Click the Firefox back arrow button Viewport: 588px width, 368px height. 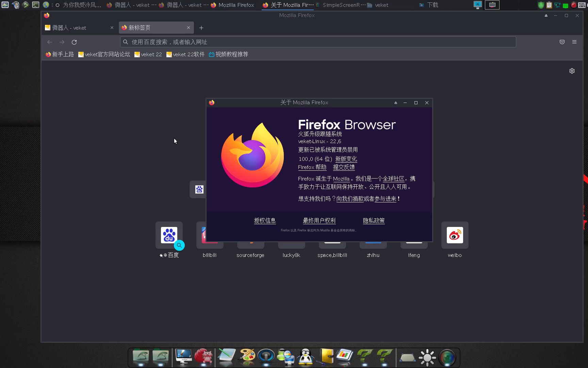tap(50, 42)
